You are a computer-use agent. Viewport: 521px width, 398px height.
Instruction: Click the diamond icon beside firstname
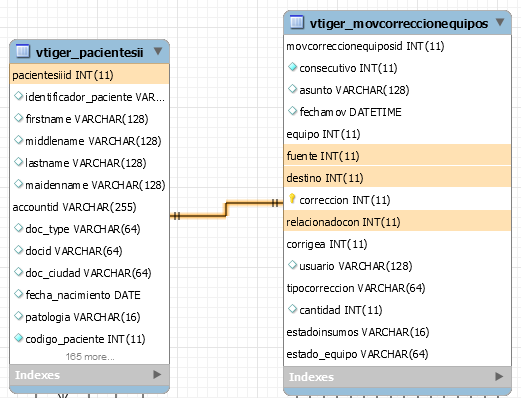19,118
